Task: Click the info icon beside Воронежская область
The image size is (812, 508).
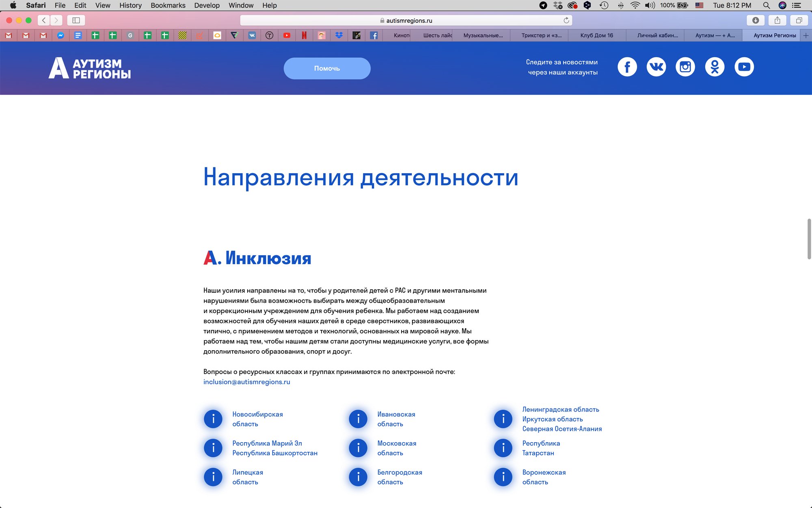Action: [x=503, y=477]
